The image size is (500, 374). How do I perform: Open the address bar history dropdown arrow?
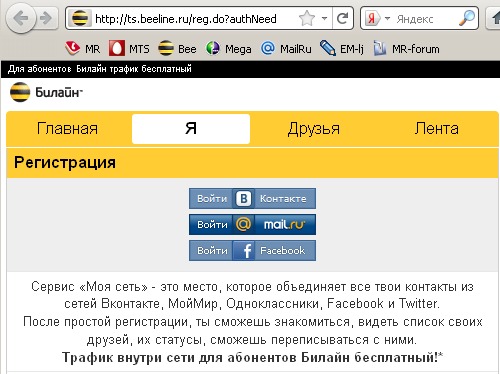pos(324,19)
